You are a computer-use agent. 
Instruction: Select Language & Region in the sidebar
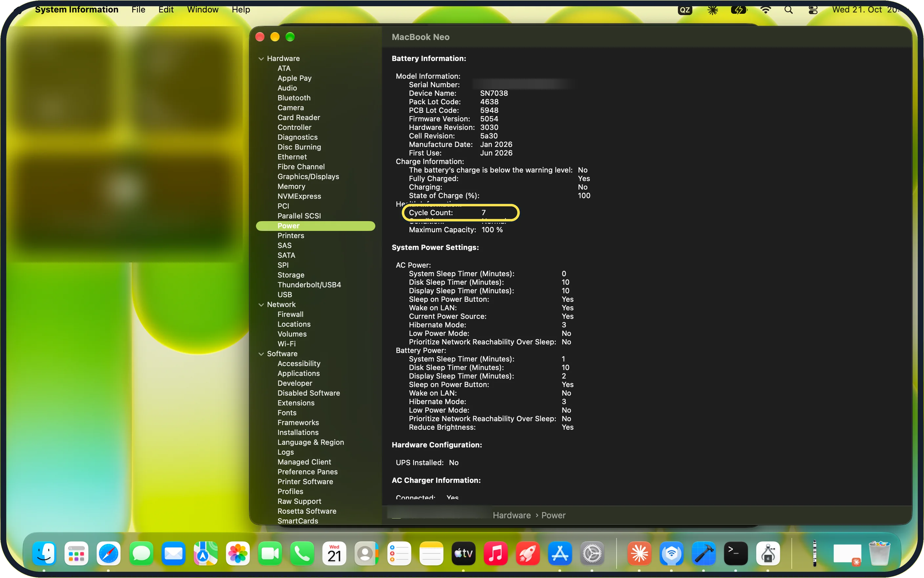(310, 442)
